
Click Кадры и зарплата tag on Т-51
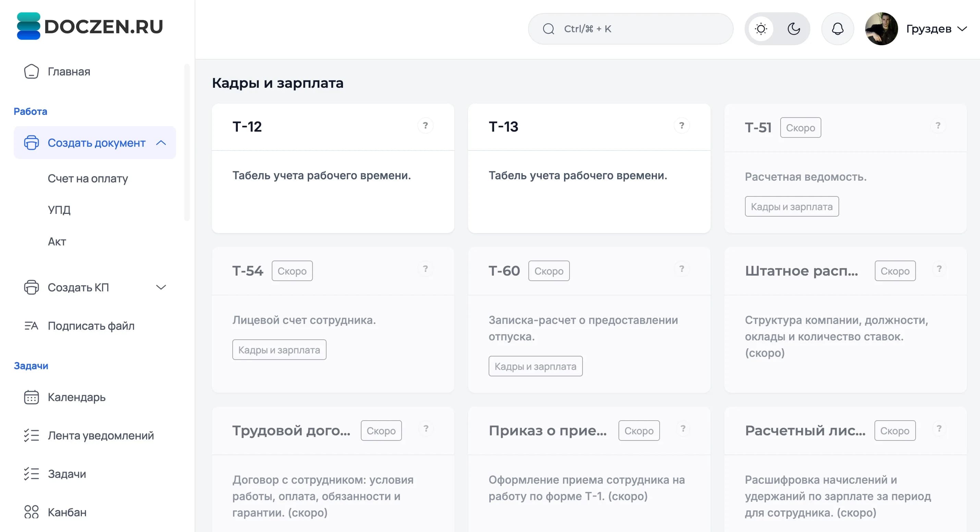click(x=792, y=207)
